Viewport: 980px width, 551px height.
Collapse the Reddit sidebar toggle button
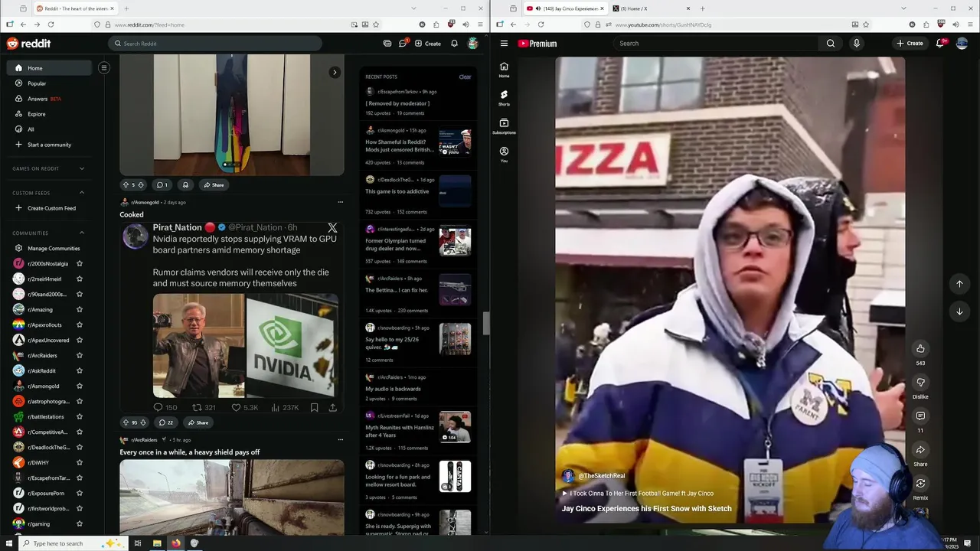[x=104, y=67]
